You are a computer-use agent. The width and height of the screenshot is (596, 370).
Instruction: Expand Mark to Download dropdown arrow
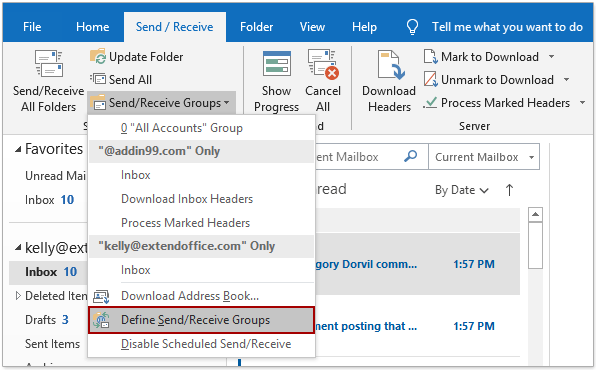(x=551, y=57)
